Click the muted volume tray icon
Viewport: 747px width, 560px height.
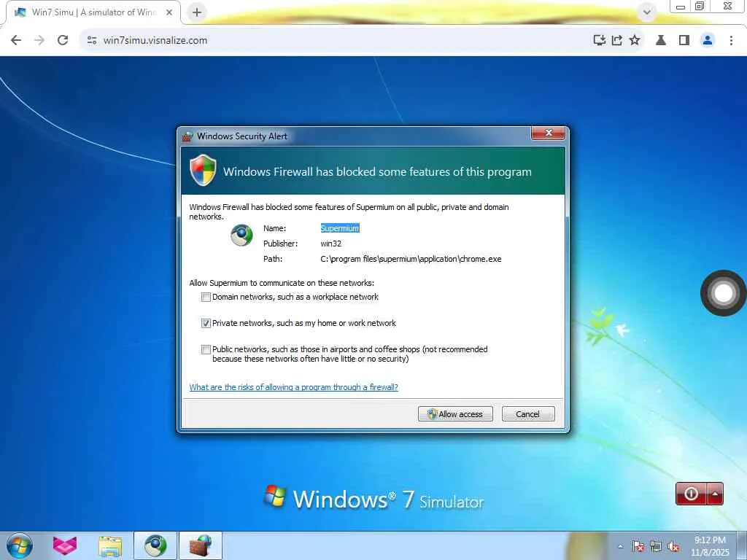673,546
